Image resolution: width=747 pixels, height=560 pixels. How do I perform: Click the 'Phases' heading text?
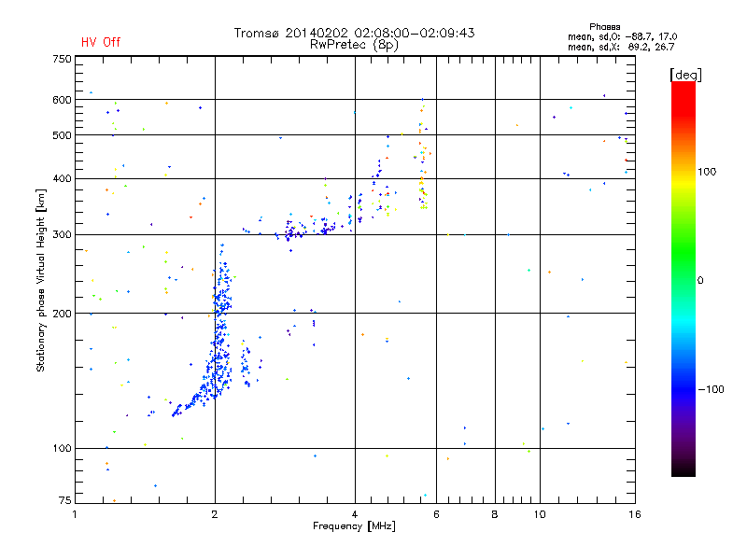click(604, 27)
